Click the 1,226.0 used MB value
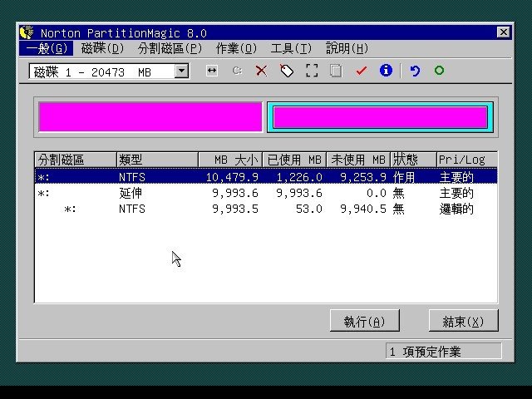Viewport: 532px width, 399px height. coord(299,177)
